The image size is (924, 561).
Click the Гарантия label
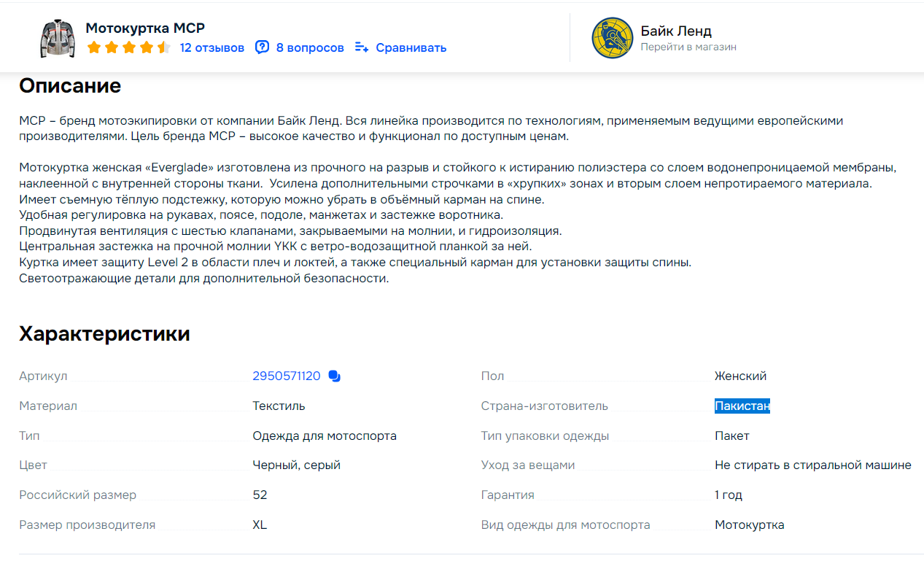(508, 495)
